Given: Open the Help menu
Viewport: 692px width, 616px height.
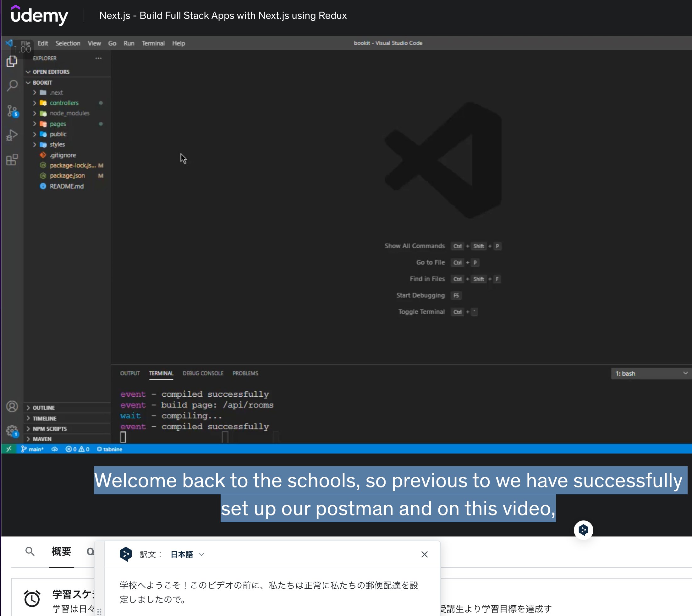Looking at the screenshot, I should tap(178, 43).
